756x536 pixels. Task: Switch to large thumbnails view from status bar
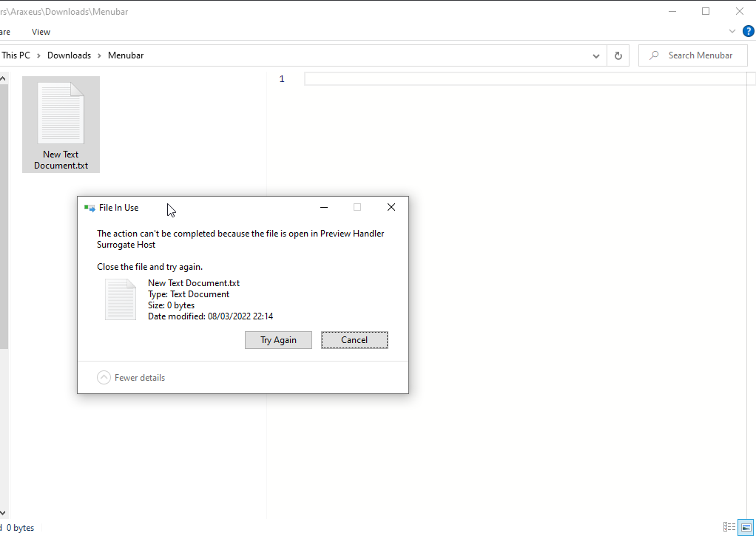(746, 527)
